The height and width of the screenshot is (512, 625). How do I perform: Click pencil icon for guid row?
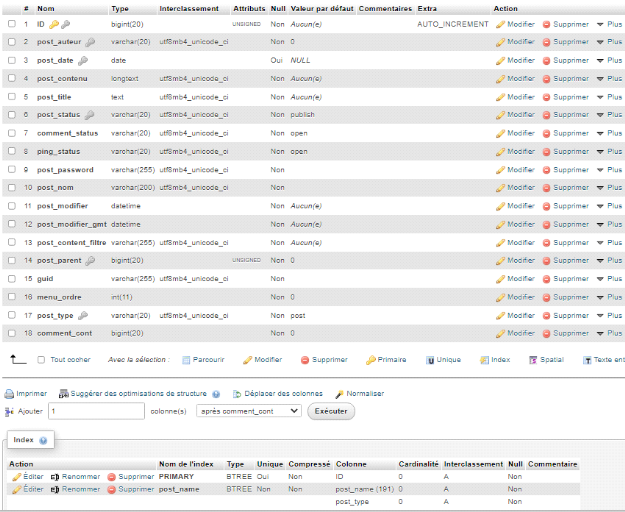[x=500, y=279]
